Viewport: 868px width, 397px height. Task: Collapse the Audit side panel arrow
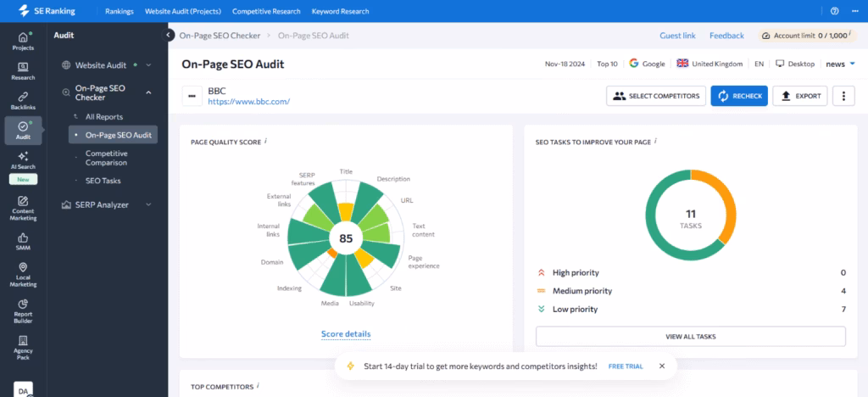click(x=168, y=36)
